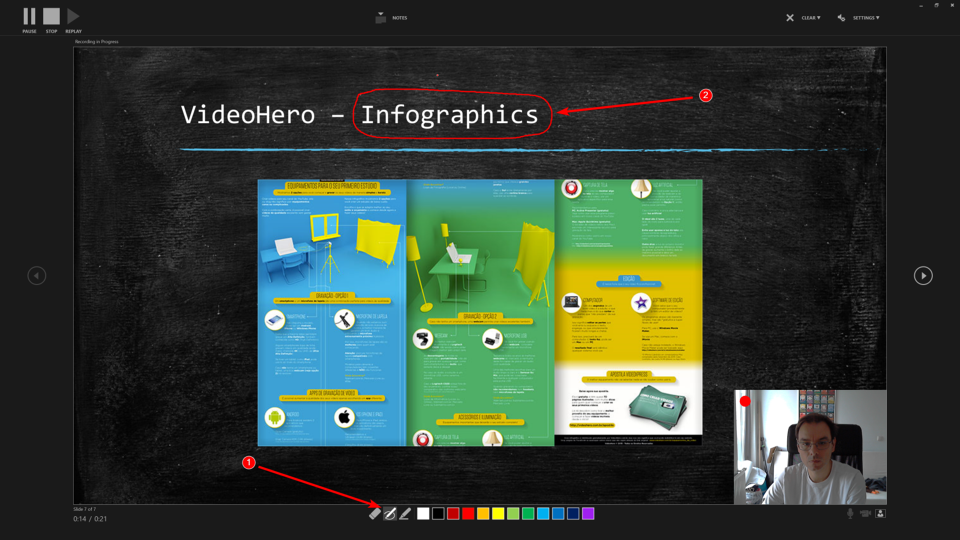Toggle the microphone on or off
Image resolution: width=960 pixels, height=540 pixels.
(850, 514)
